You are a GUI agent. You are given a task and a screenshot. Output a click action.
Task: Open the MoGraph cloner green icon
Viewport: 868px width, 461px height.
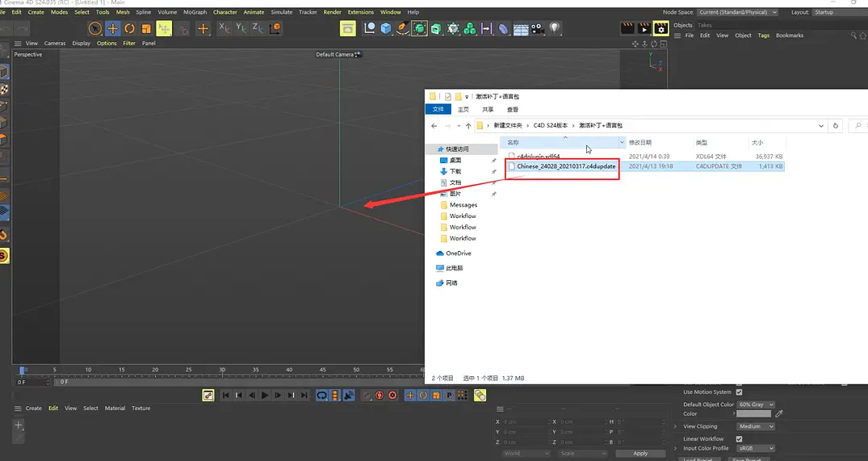[x=469, y=28]
